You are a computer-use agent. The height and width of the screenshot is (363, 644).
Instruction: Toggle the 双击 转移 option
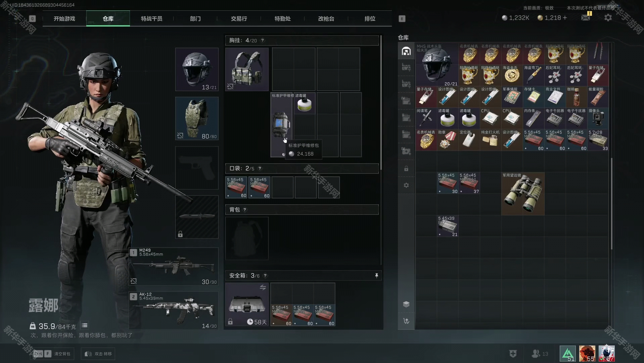click(x=98, y=354)
